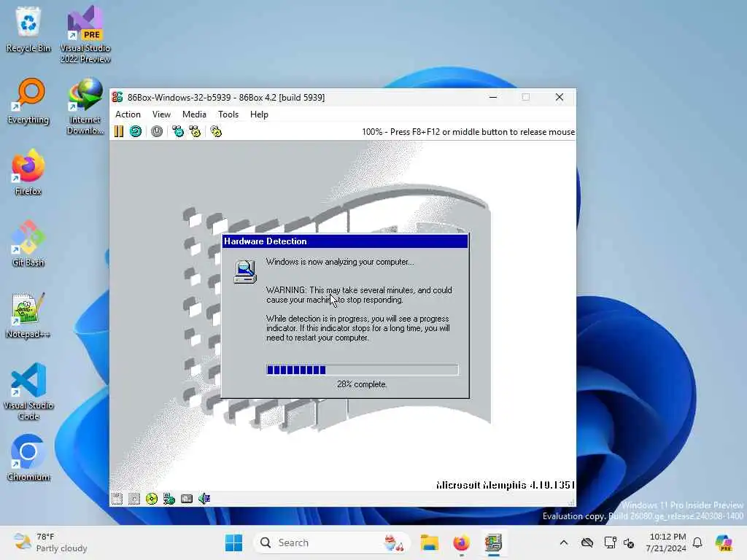Minimize the 86Box window
This screenshot has height=560, width=747.
[493, 97]
